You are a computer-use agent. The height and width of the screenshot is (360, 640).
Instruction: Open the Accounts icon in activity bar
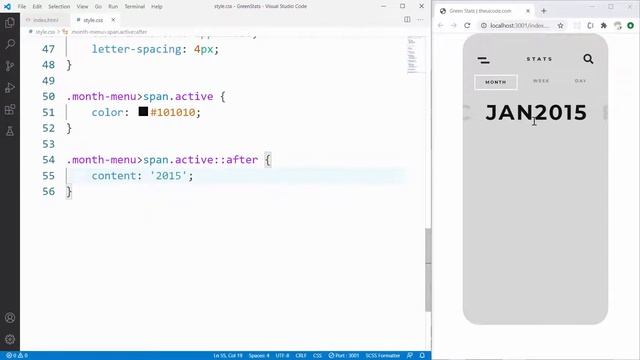[x=10, y=318]
